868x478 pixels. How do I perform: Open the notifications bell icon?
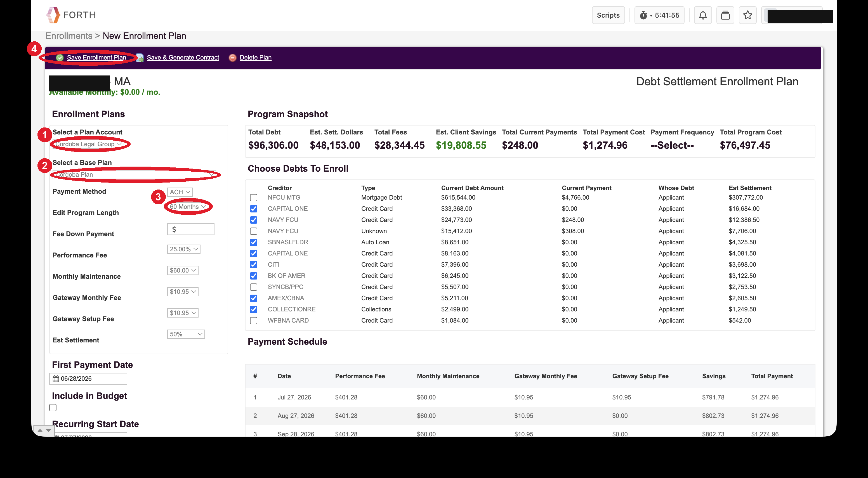click(x=702, y=15)
